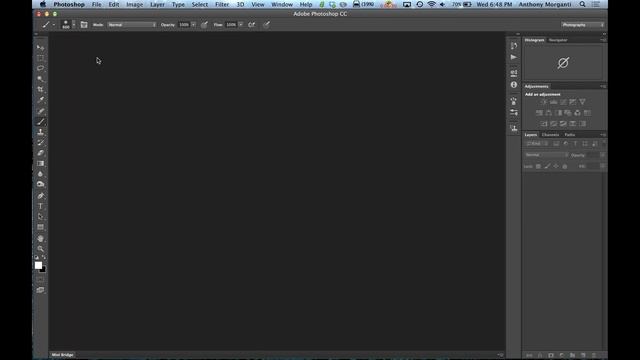Select the Zoom tool
640x360 pixels.
pyautogui.click(x=40, y=249)
